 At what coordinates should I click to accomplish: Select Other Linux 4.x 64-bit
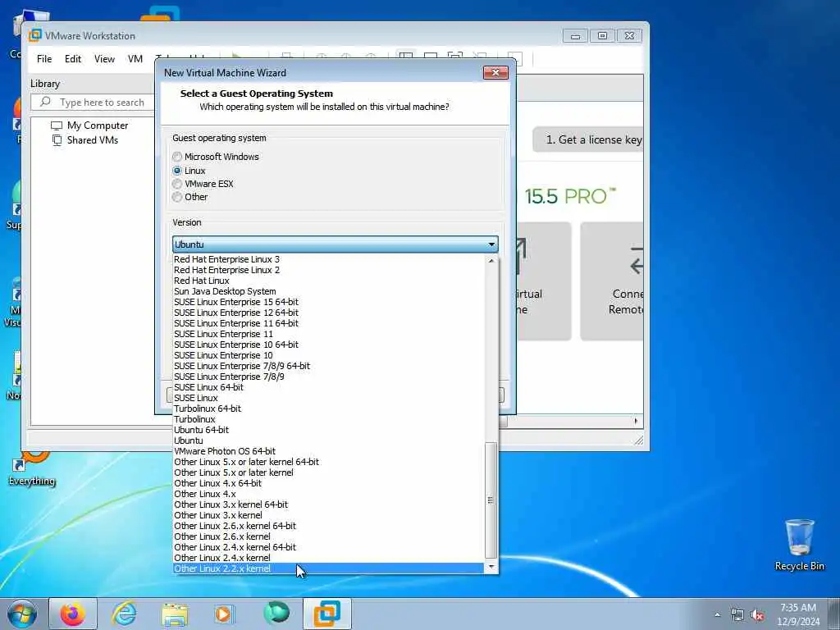pyautogui.click(x=328, y=483)
